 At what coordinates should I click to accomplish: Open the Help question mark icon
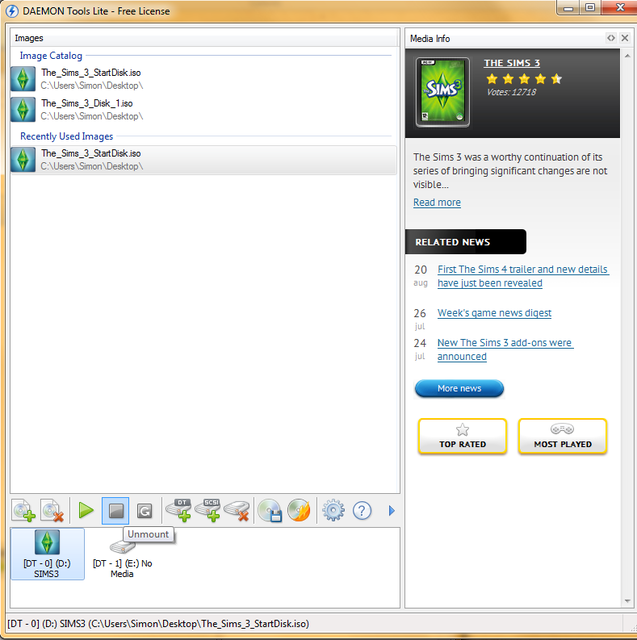[x=362, y=511]
